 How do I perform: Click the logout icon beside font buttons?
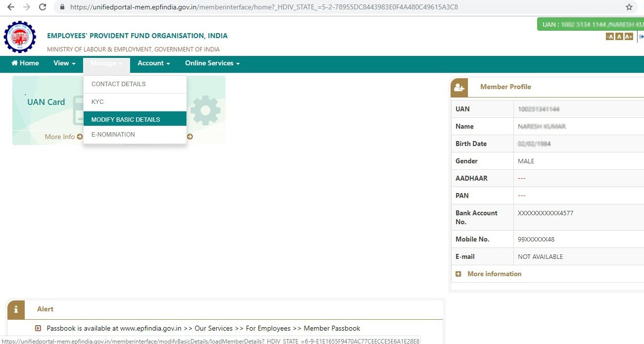coord(641,37)
